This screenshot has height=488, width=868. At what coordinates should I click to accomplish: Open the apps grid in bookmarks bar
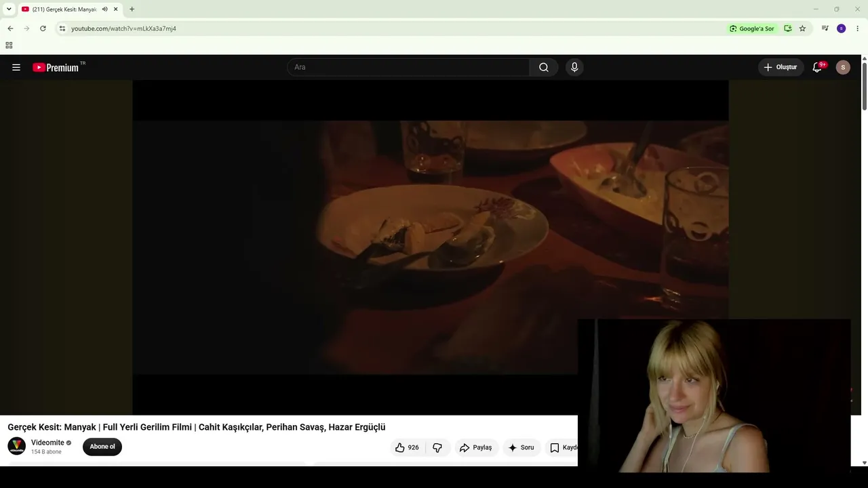pyautogui.click(x=9, y=45)
